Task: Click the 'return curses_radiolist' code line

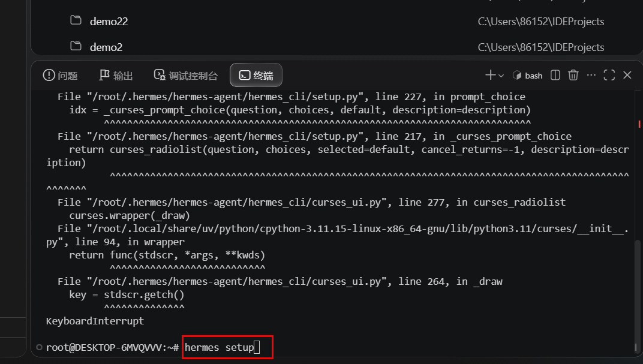Action: click(x=349, y=149)
